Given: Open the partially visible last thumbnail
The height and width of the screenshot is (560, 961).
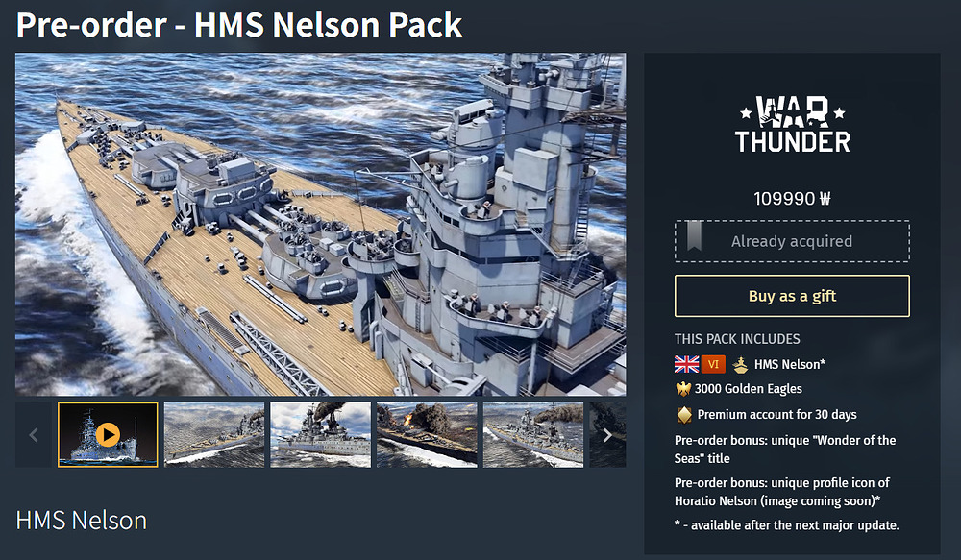Looking at the screenshot, I should point(608,435).
